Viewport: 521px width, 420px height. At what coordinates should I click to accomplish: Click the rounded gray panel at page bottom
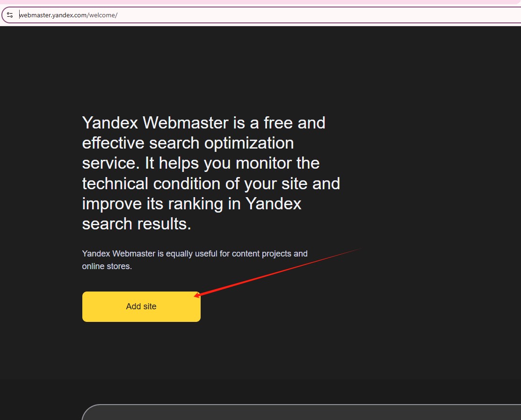coord(301,412)
